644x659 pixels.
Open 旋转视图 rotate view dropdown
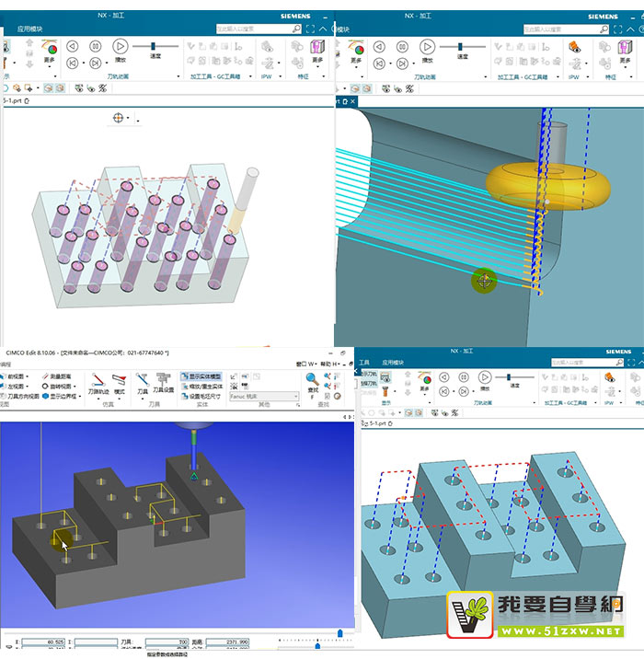[x=59, y=387]
